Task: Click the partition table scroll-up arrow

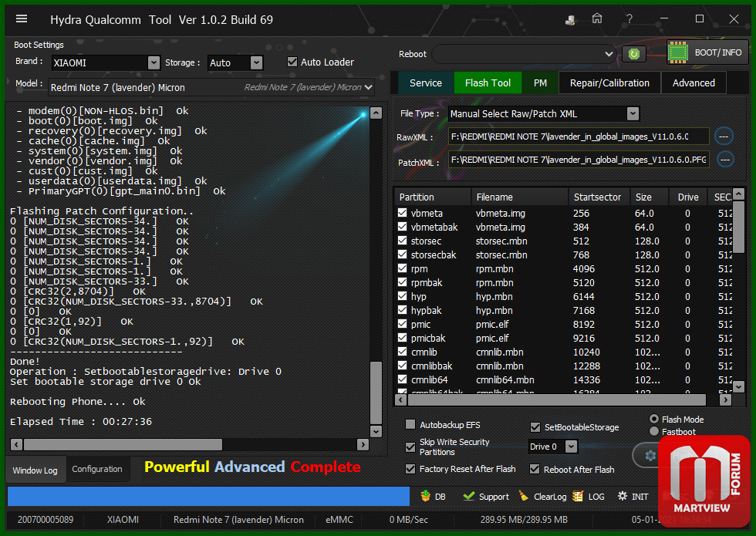Action: click(739, 194)
